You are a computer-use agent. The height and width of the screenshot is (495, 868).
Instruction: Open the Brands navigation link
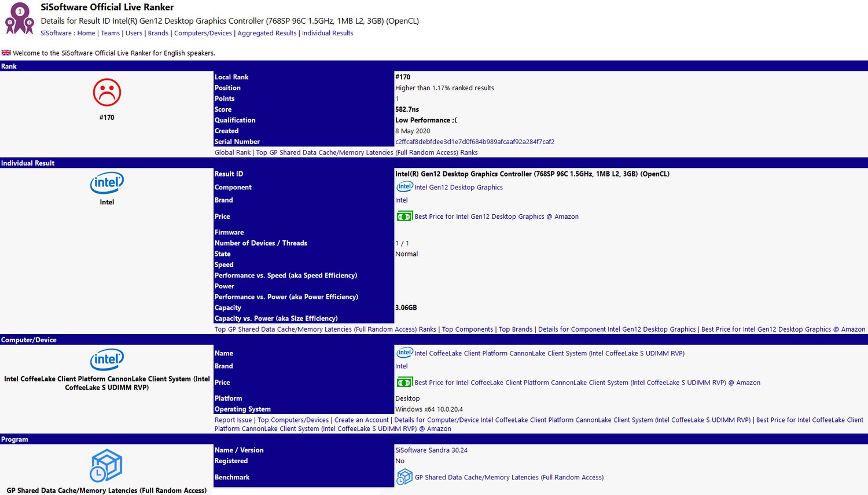[x=158, y=33]
